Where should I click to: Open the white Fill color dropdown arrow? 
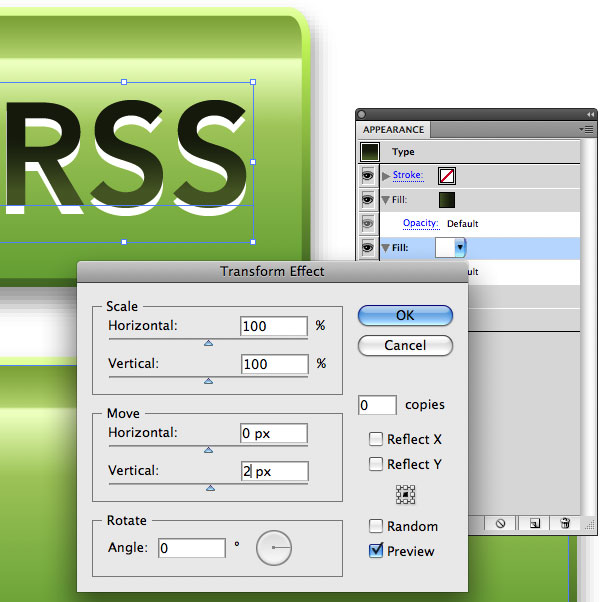coord(460,248)
